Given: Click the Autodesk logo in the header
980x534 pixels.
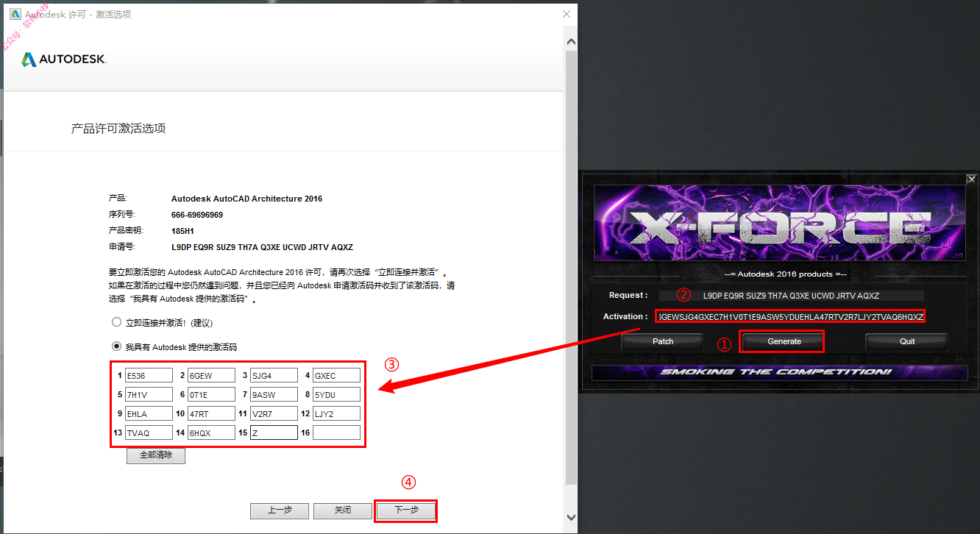Looking at the screenshot, I should [64, 60].
